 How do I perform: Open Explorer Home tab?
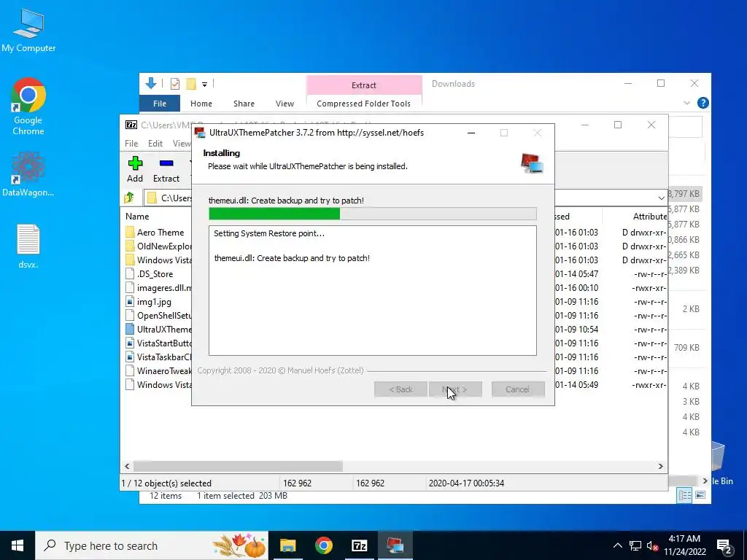coord(201,104)
